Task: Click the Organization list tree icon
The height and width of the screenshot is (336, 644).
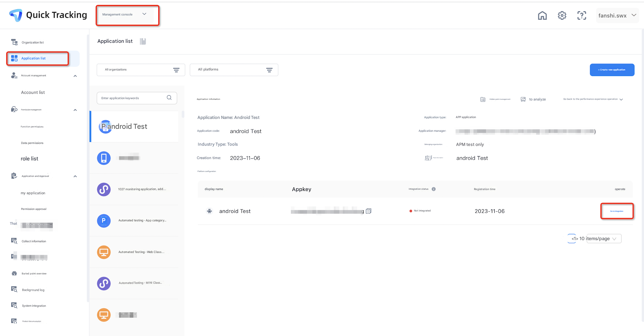Action: tap(14, 42)
